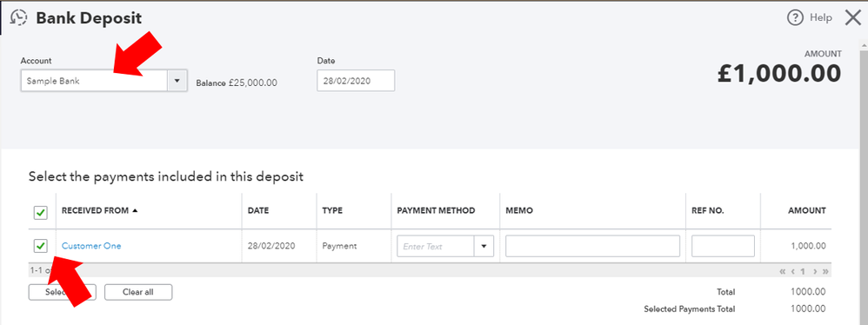The height and width of the screenshot is (325, 868).
Task: Click the Balance £25,000.00 text
Action: click(x=237, y=83)
